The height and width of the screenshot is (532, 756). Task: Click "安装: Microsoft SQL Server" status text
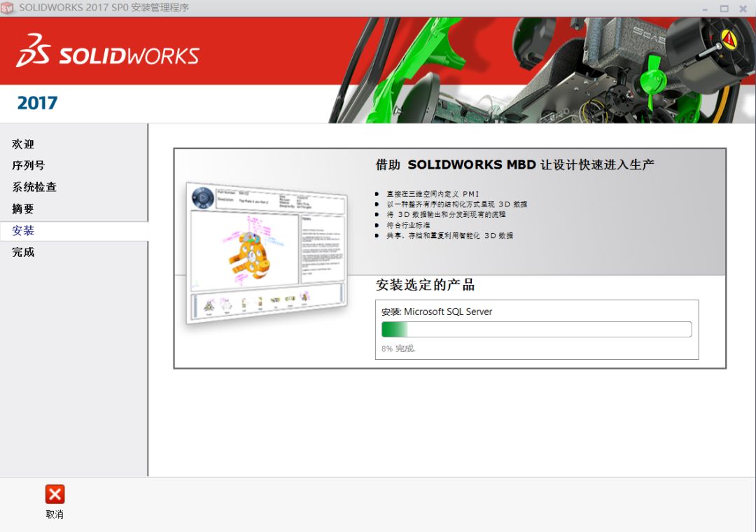tap(437, 311)
